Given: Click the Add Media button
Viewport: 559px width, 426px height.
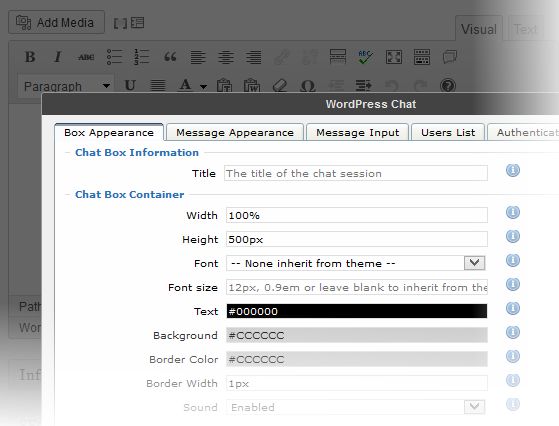Looking at the screenshot, I should click(56, 22).
